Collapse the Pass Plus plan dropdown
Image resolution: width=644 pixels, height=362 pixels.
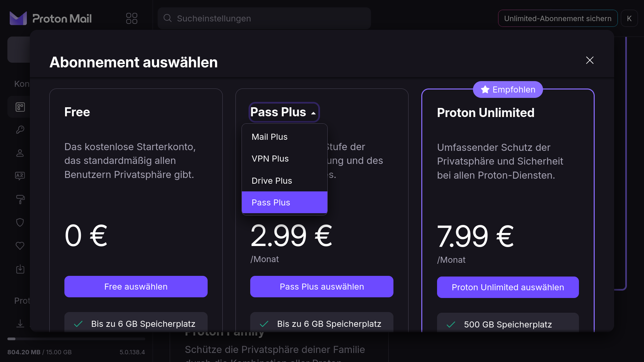284,112
